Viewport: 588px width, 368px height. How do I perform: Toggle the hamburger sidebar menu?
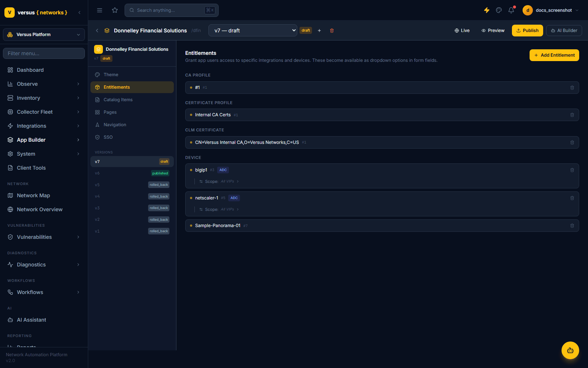click(100, 10)
